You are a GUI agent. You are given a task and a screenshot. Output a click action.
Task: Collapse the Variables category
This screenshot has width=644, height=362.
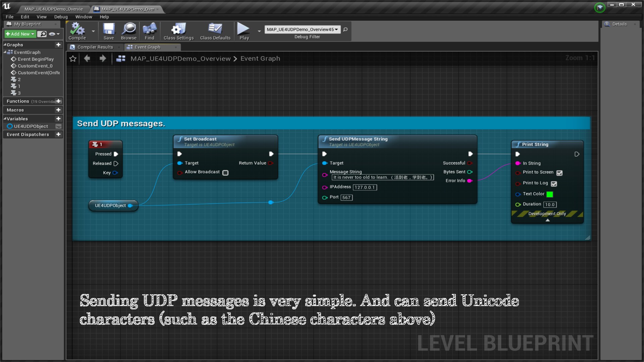pyautogui.click(x=5, y=119)
